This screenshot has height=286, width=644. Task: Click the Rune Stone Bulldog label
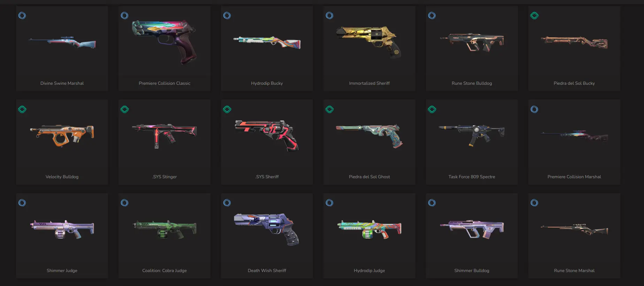(472, 83)
